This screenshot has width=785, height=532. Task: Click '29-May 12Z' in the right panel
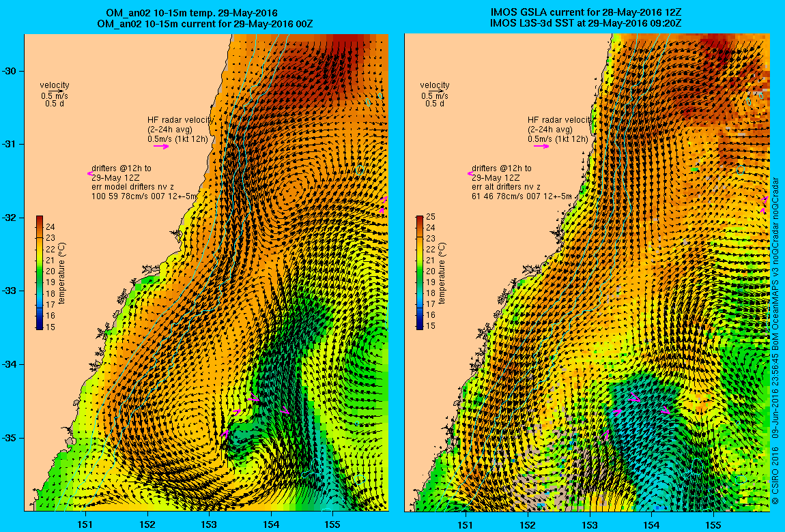[496, 178]
